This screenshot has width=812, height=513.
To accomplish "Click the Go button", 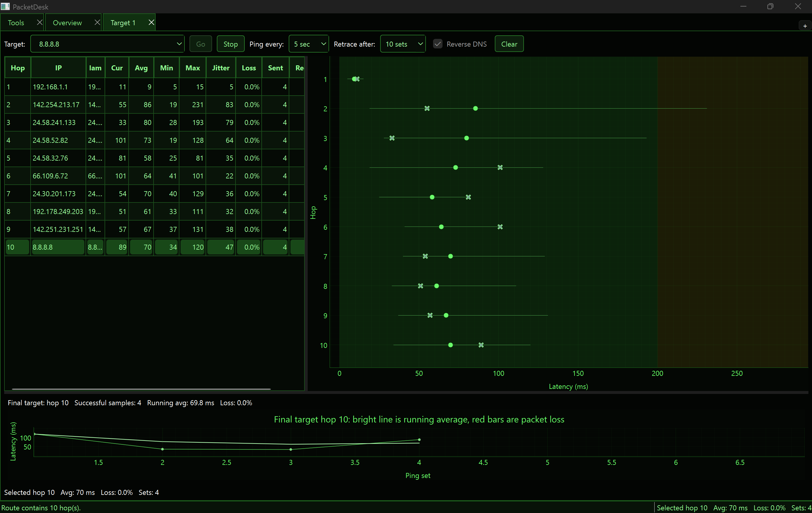I will coord(201,44).
